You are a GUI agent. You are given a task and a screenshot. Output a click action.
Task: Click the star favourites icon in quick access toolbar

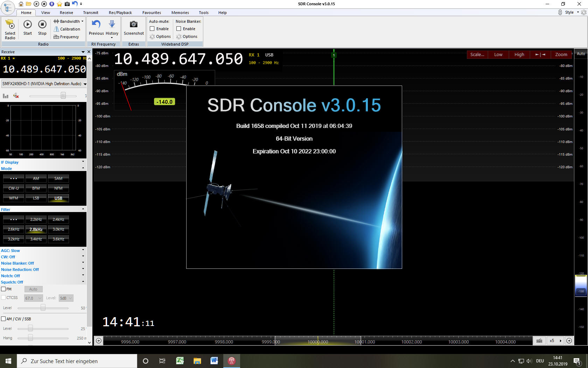pos(59,4)
